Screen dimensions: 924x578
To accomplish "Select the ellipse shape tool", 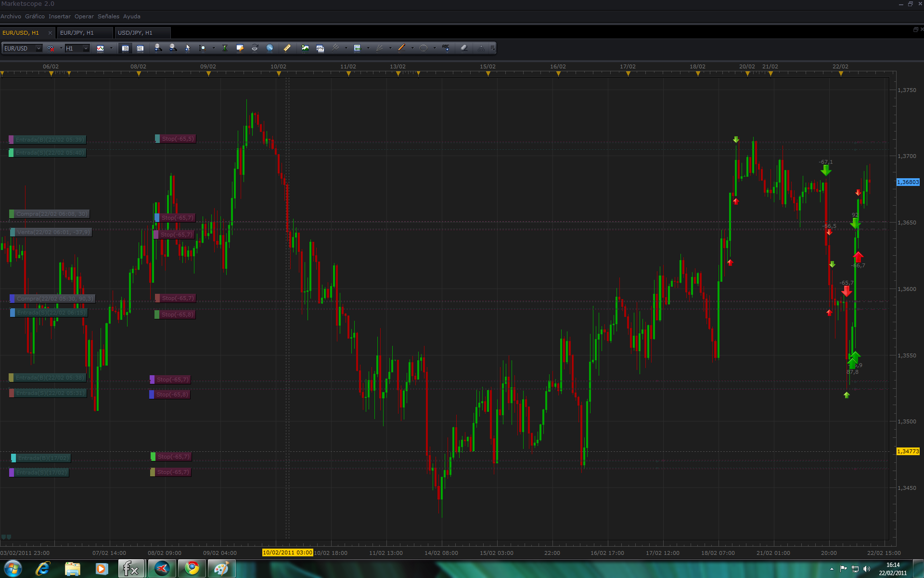I will pyautogui.click(x=423, y=48).
